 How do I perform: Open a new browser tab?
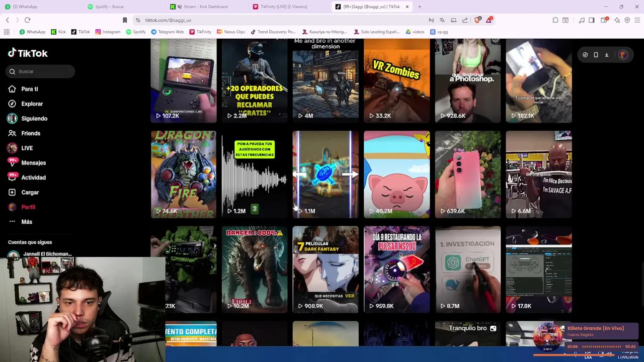pos(420,7)
